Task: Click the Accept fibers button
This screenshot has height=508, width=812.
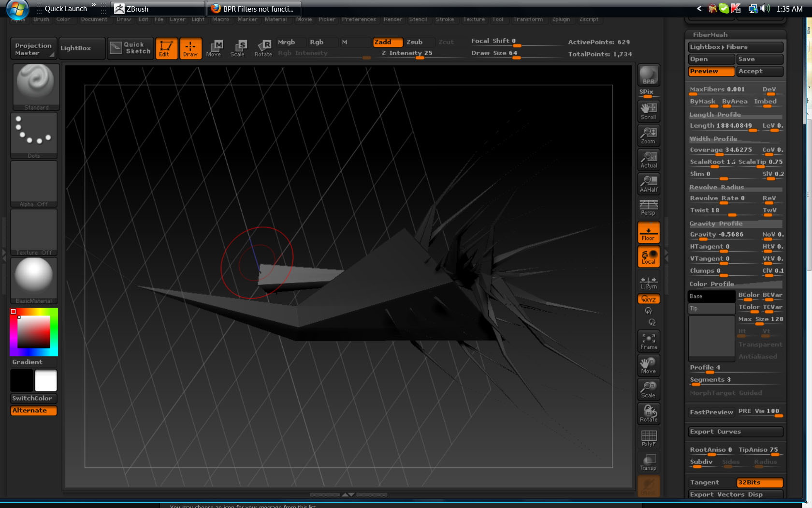Action: (759, 71)
